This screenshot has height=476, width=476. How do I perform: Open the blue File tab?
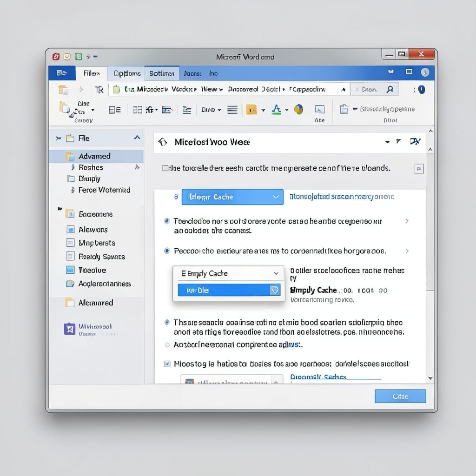click(62, 73)
